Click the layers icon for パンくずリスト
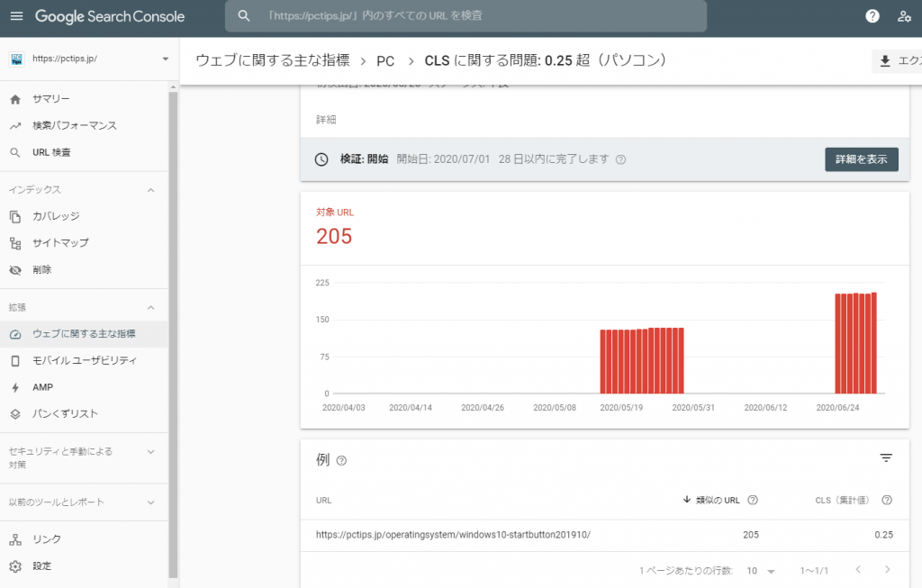The width and height of the screenshot is (922, 588). tap(15, 414)
